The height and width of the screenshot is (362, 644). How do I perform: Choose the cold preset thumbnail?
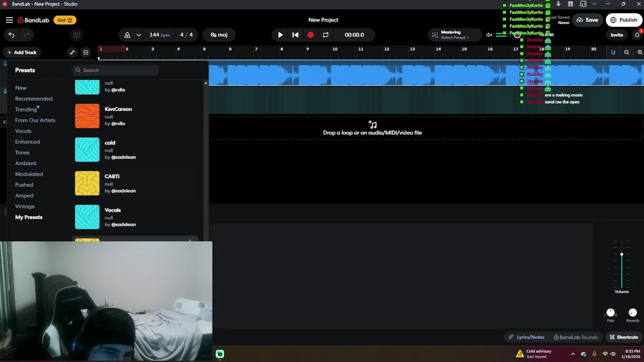tap(87, 150)
